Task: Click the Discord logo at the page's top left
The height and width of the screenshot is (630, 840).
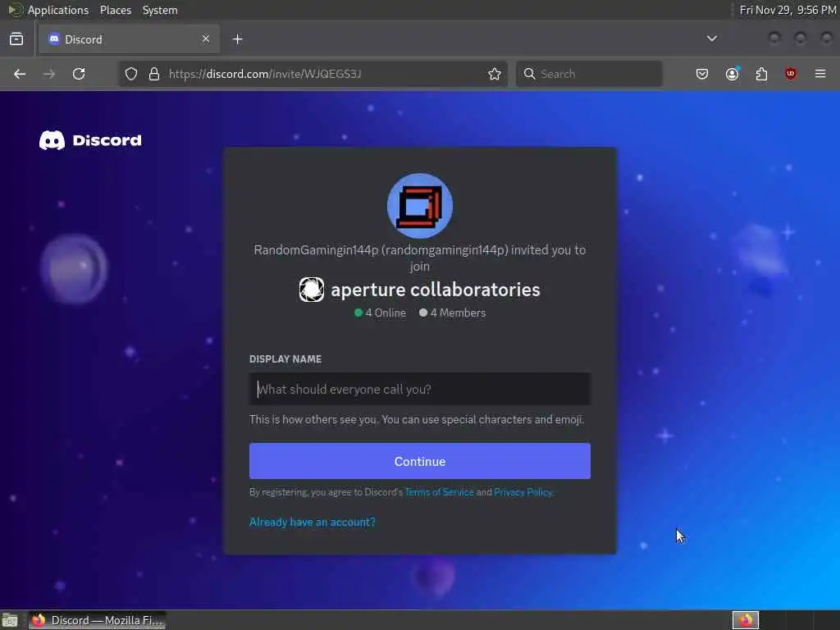Action: tap(90, 140)
